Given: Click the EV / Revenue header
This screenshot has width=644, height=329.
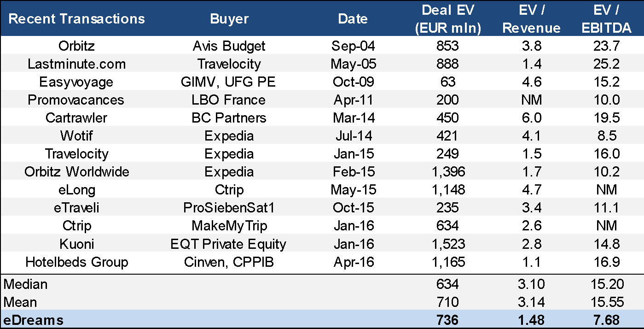Looking at the screenshot, I should [531, 19].
